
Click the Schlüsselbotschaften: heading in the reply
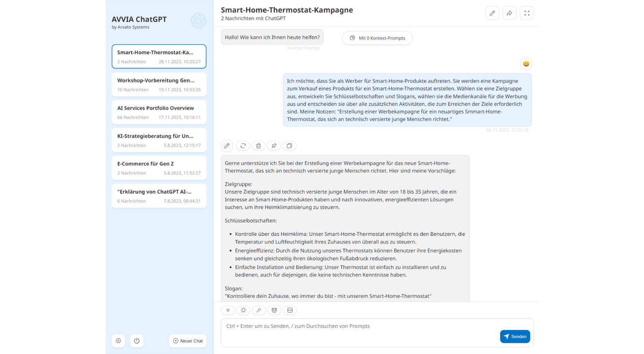[251, 220]
